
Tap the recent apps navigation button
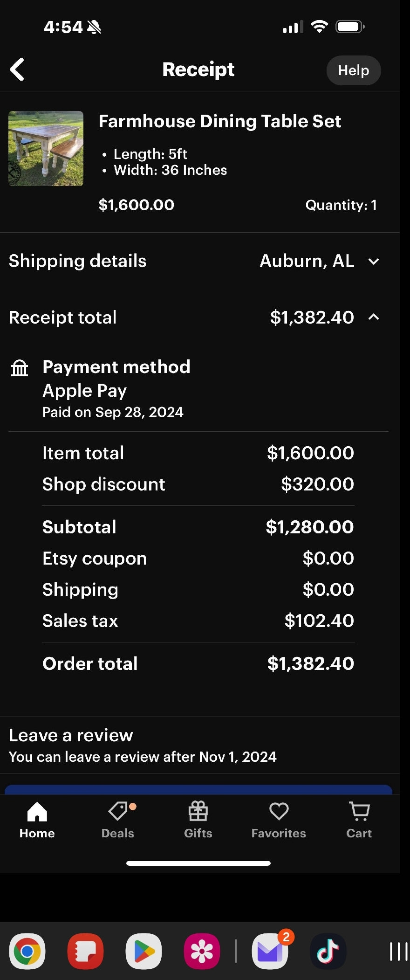(398, 951)
